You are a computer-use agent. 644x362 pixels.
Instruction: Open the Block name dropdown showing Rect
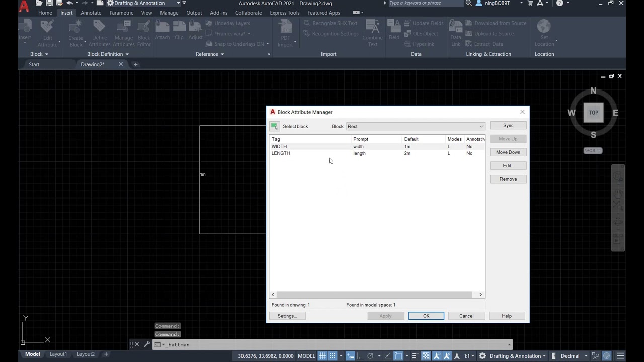[x=416, y=126]
